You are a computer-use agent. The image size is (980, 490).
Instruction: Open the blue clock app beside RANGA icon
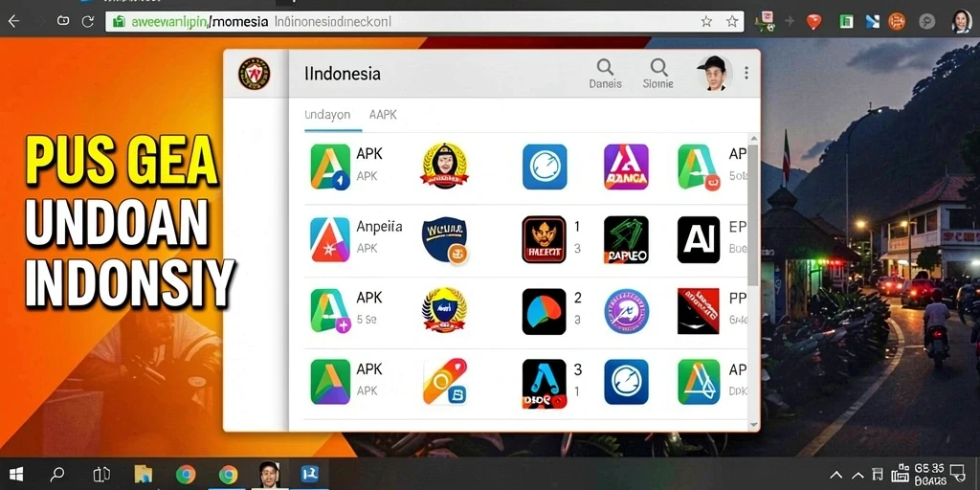click(x=545, y=167)
